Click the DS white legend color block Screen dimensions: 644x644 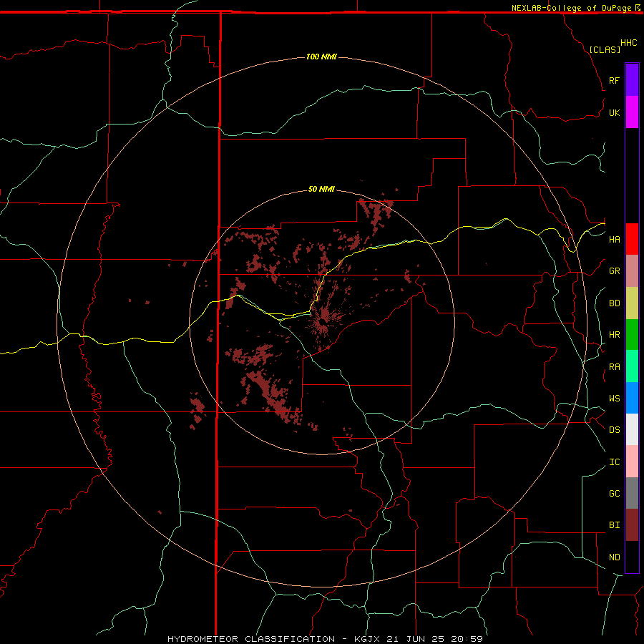point(632,429)
